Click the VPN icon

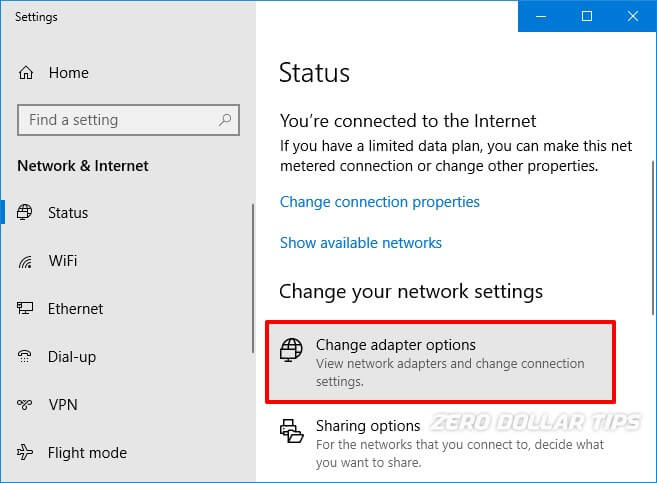click(x=27, y=405)
